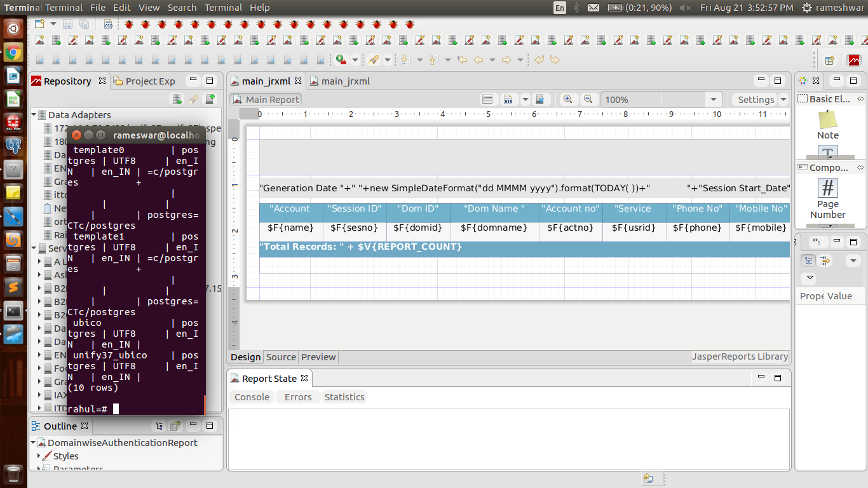Open the Forward history dropdown arrow
The height and width of the screenshot is (488, 868).
point(520,60)
